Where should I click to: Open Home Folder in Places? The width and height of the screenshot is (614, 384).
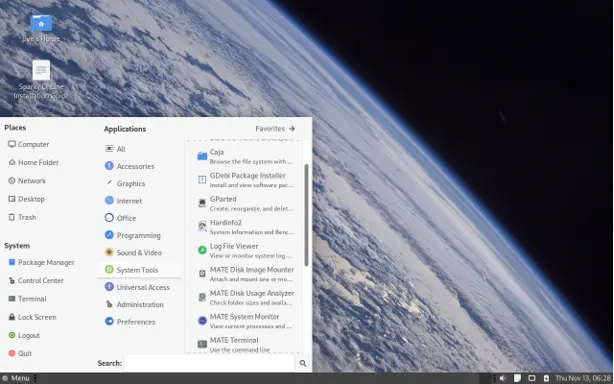pos(34,162)
